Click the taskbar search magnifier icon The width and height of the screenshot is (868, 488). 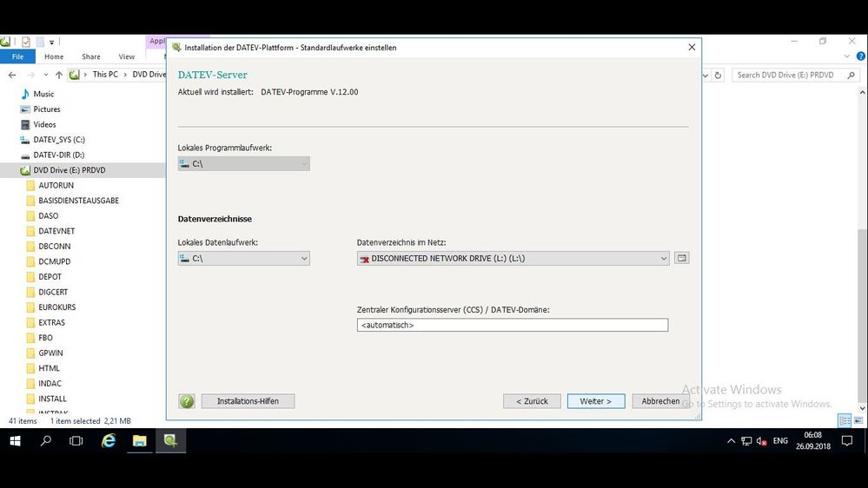pyautogui.click(x=46, y=441)
